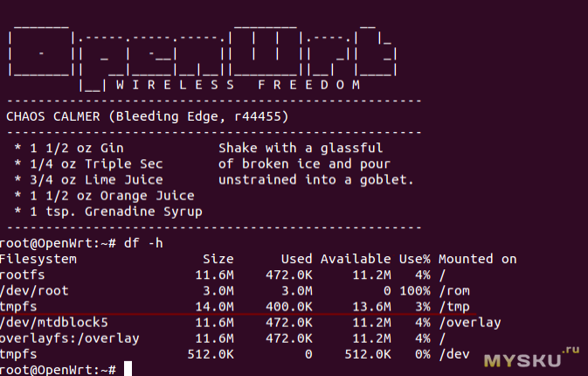Select the '1 tsp. Grenadine Syrup' line
Screen dimensions: 588x376
116,212
